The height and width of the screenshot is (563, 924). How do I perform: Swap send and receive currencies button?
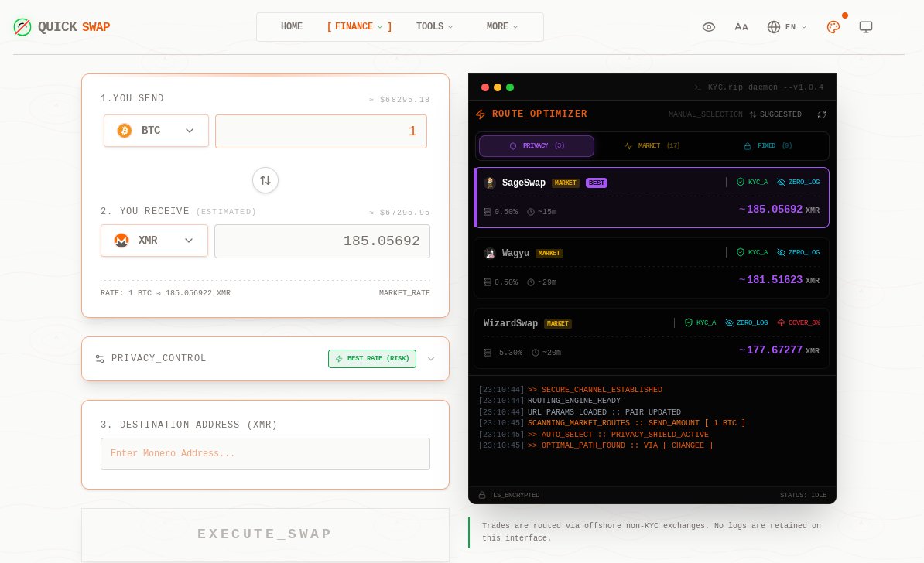tap(265, 180)
